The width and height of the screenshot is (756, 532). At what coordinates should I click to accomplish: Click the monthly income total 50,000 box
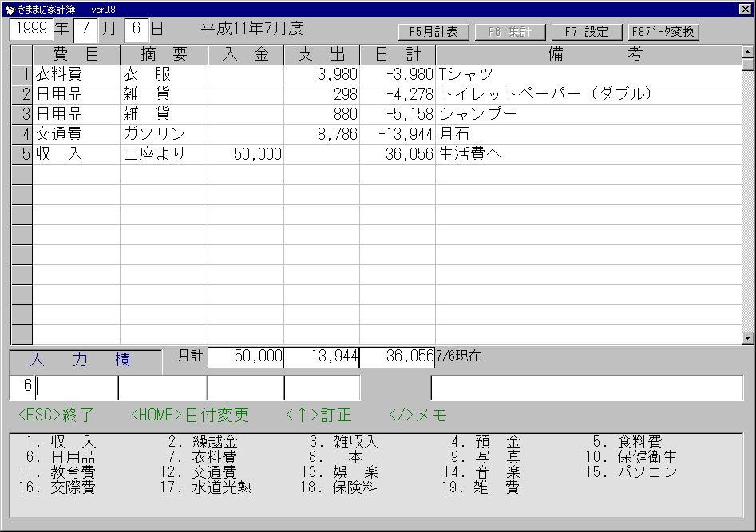click(245, 357)
